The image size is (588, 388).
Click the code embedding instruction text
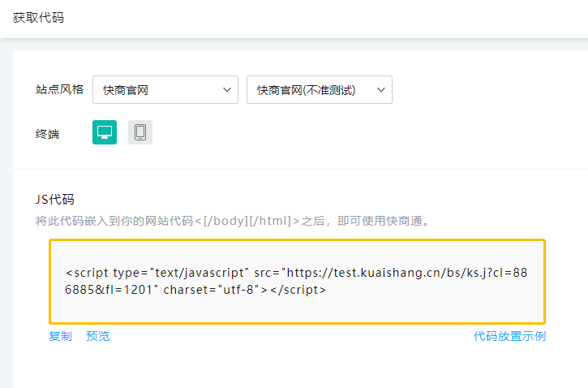[232, 221]
